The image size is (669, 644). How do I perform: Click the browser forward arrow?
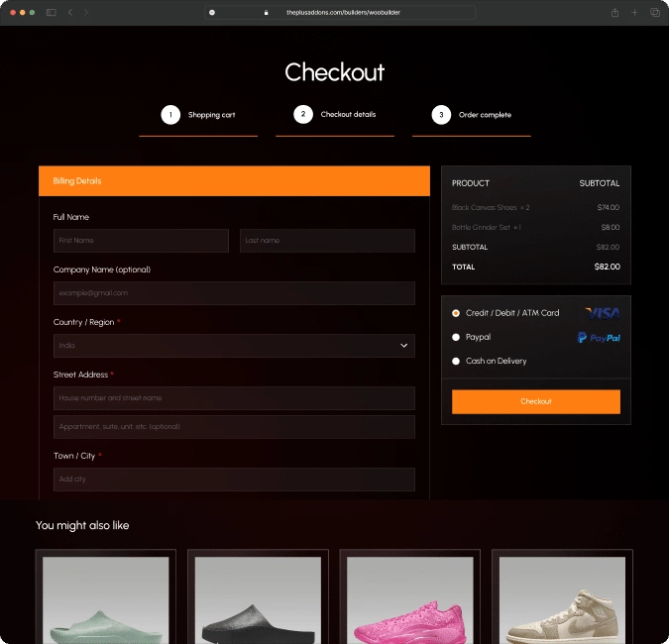[x=85, y=12]
